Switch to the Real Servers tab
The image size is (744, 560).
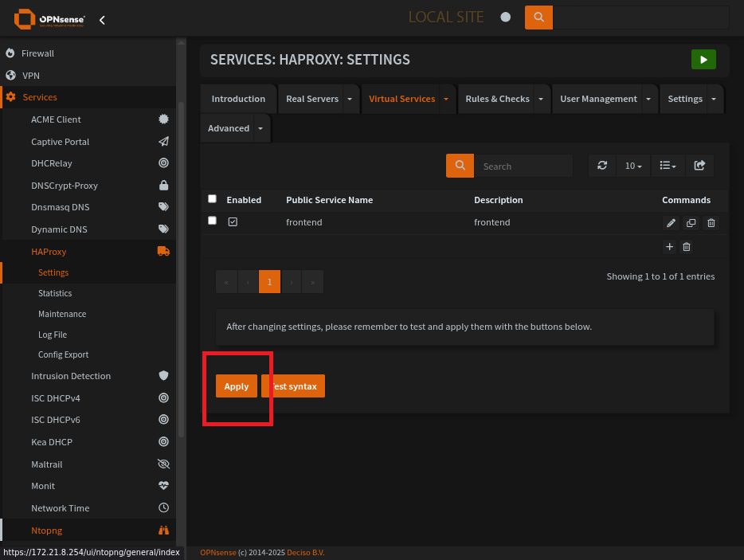[x=312, y=100]
